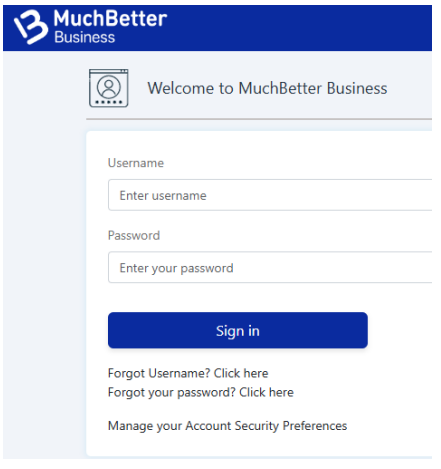441x469 pixels.
Task: Click the password dots row in login icon
Action: [109, 102]
